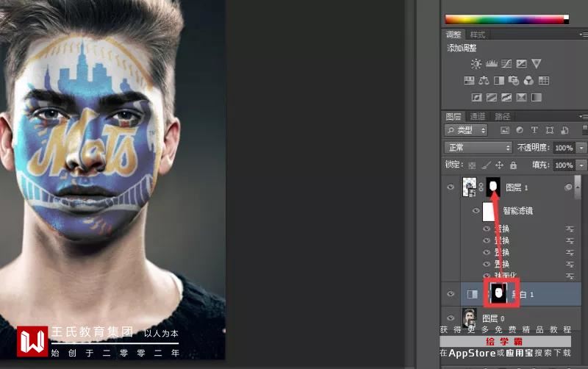Click the 图层 0 portrait thumbnail
The image size is (588, 369).
[x=469, y=318]
